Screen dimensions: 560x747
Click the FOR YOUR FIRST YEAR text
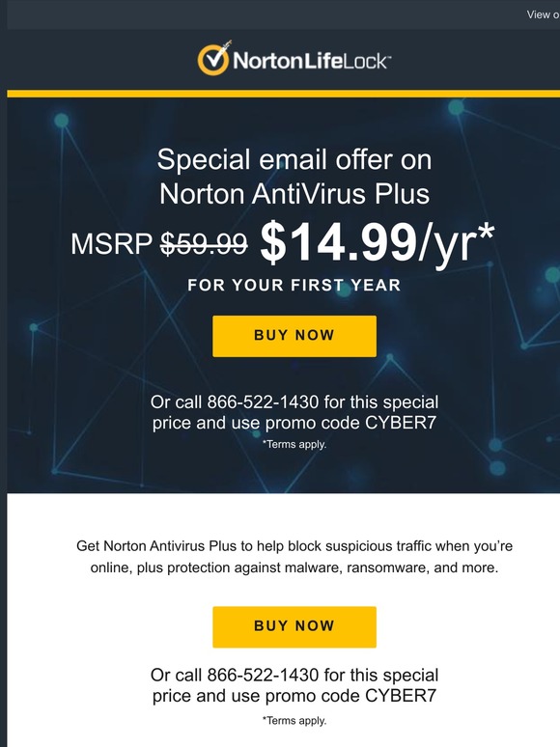(x=294, y=285)
